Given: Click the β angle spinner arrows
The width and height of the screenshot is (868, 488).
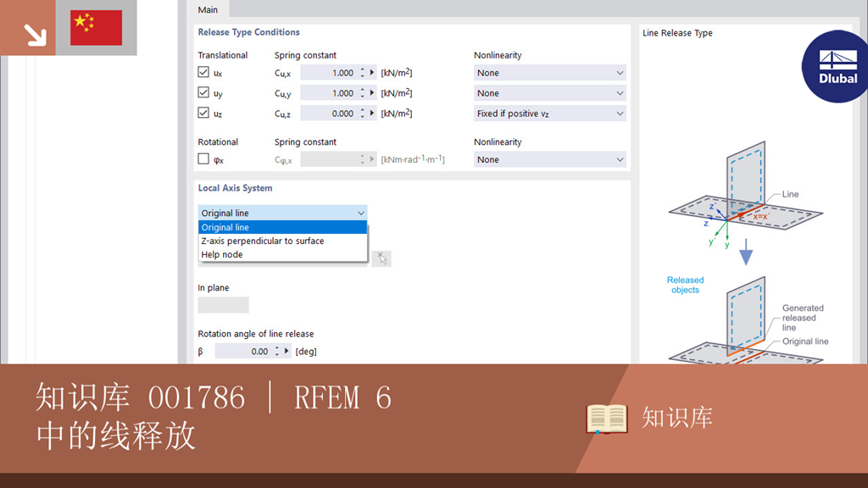Looking at the screenshot, I should coord(277,352).
